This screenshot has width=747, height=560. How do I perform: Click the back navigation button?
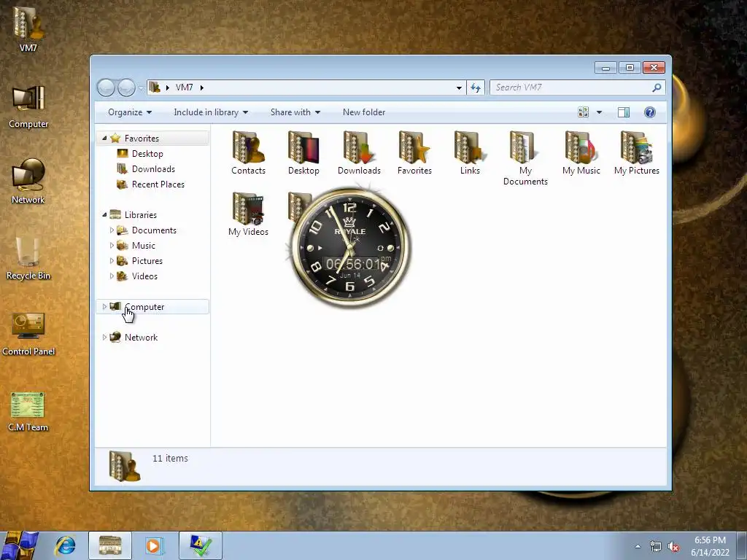106,87
